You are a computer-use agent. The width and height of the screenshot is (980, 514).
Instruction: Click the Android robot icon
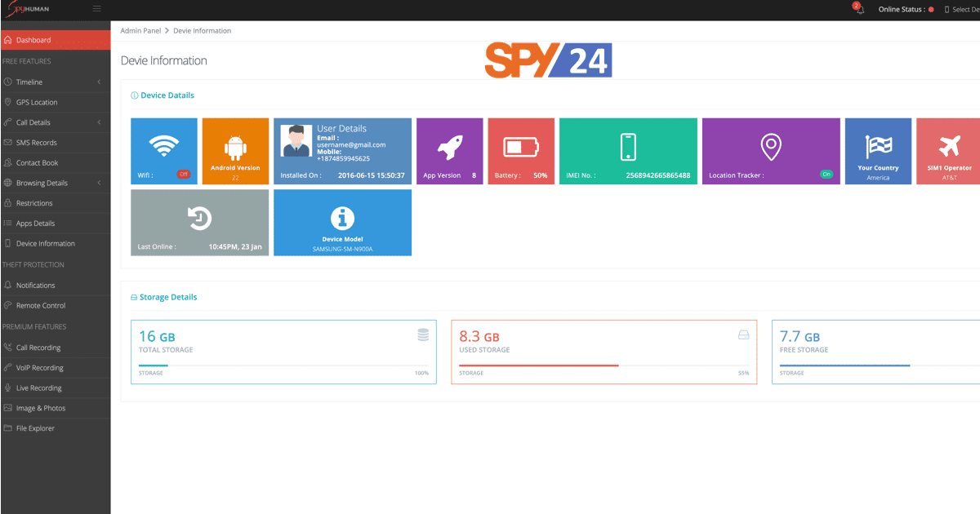[x=235, y=148]
